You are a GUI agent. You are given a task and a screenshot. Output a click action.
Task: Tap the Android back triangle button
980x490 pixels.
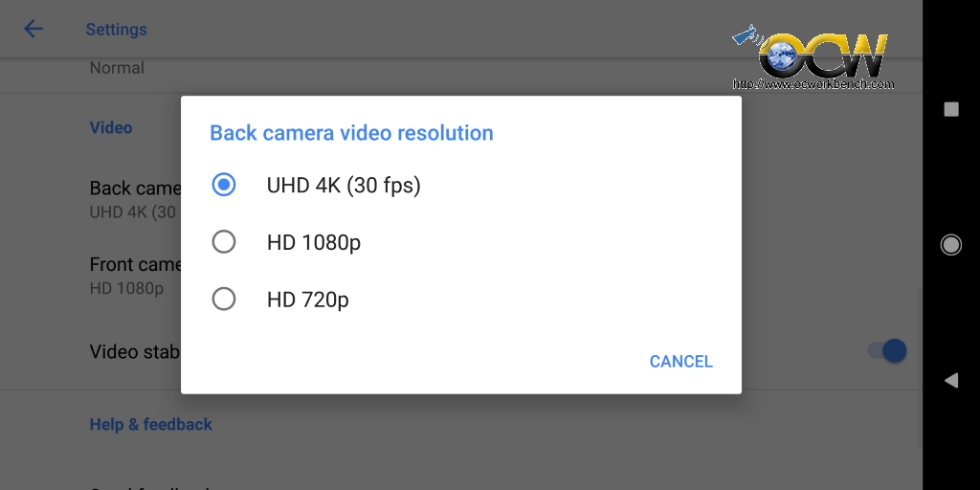[x=950, y=380]
